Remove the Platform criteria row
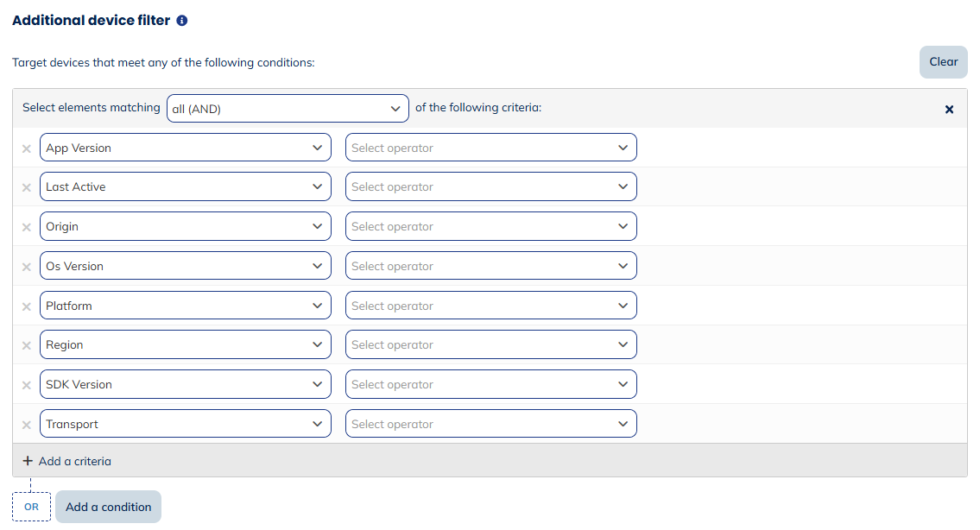 [x=26, y=305]
